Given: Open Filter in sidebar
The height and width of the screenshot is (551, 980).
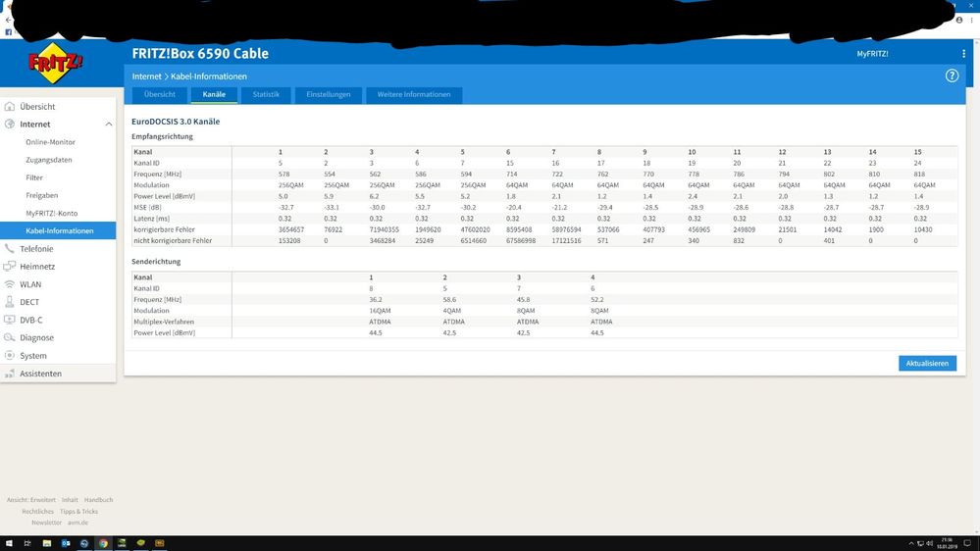Looking at the screenshot, I should [34, 177].
